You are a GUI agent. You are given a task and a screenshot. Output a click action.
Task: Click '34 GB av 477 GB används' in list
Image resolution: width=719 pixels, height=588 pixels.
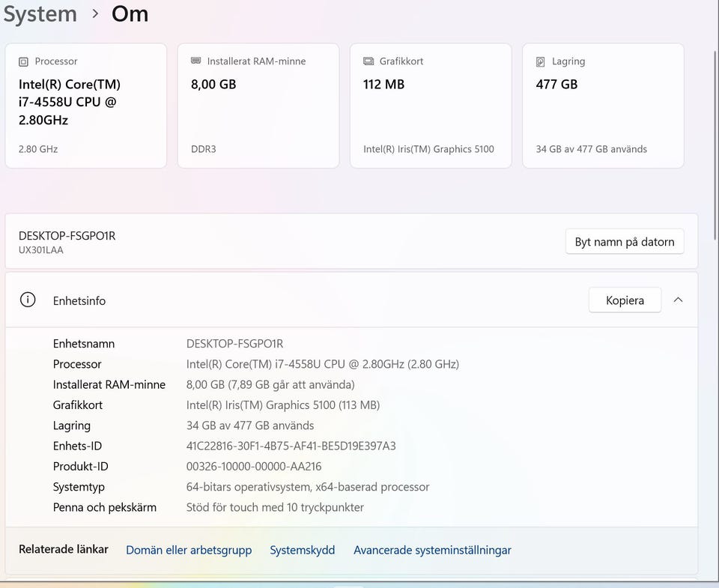click(250, 425)
